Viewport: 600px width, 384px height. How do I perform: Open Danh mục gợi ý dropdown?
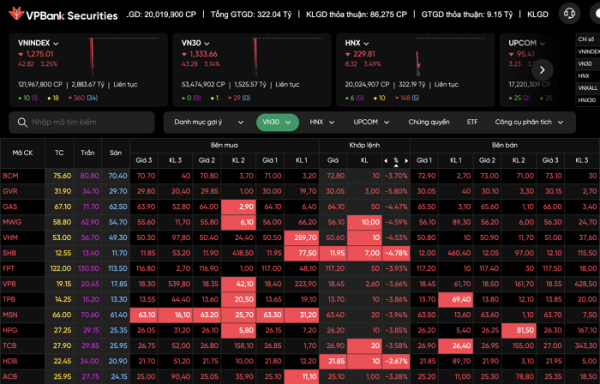pos(209,122)
